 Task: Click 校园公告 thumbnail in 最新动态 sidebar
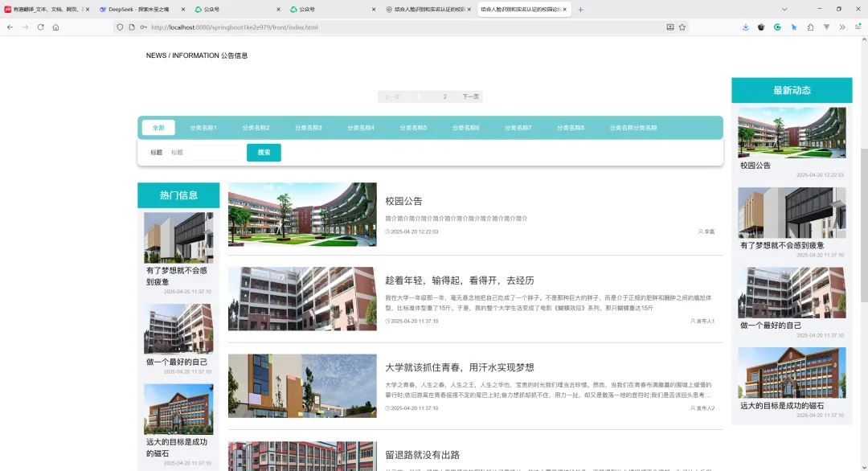click(792, 133)
